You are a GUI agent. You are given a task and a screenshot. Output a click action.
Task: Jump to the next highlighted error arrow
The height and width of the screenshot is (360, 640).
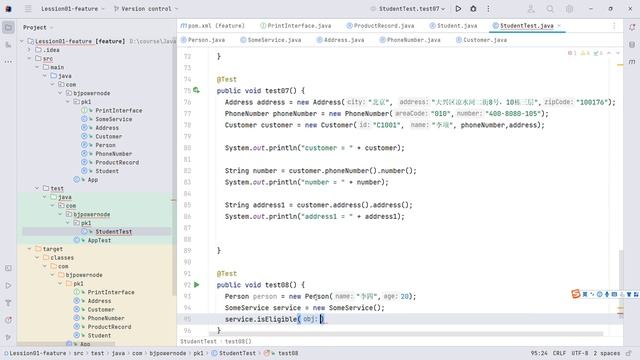pyautogui.click(x=618, y=53)
